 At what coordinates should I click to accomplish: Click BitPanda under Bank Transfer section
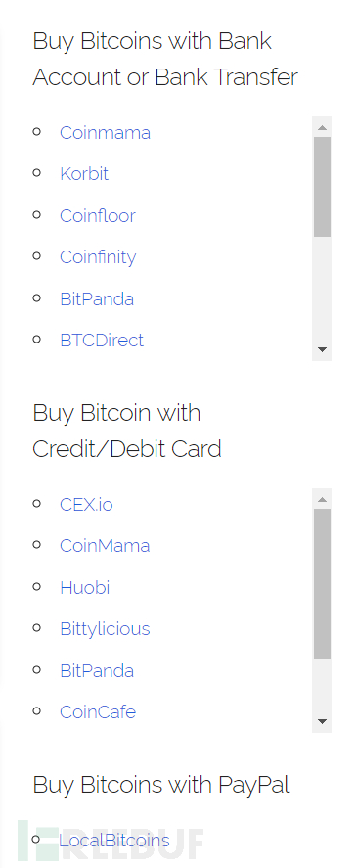97,298
